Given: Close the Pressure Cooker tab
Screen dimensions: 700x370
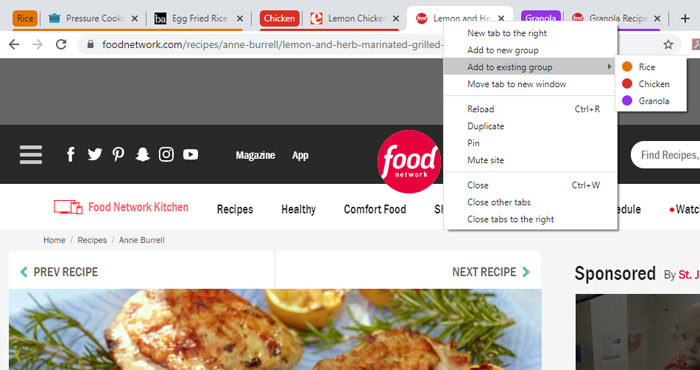Looking at the screenshot, I should coord(135,19).
